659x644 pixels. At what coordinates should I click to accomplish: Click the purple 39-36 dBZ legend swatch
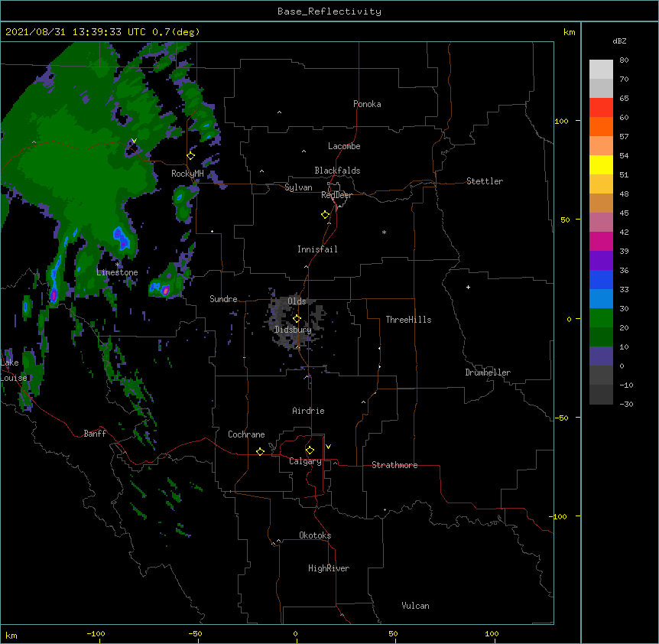tap(601, 261)
